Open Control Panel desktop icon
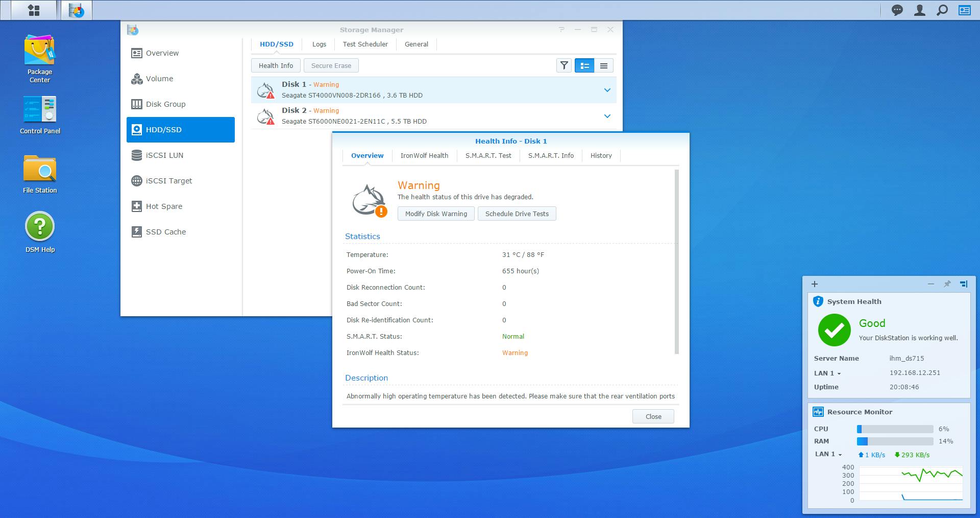The image size is (980, 518). point(40,109)
